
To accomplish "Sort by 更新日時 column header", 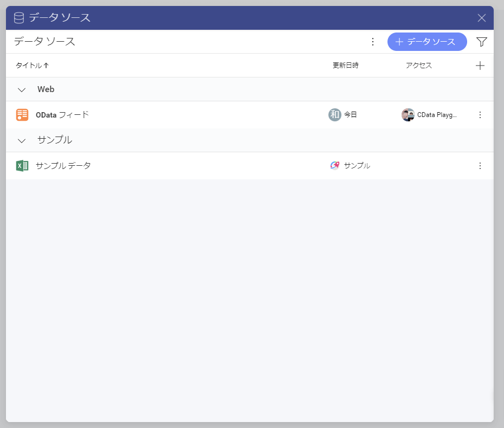I will (345, 66).
